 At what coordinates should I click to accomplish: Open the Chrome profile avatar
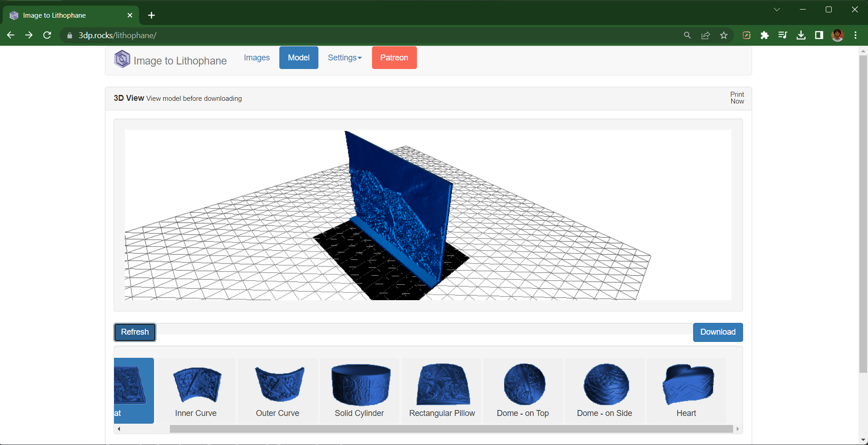pos(838,35)
